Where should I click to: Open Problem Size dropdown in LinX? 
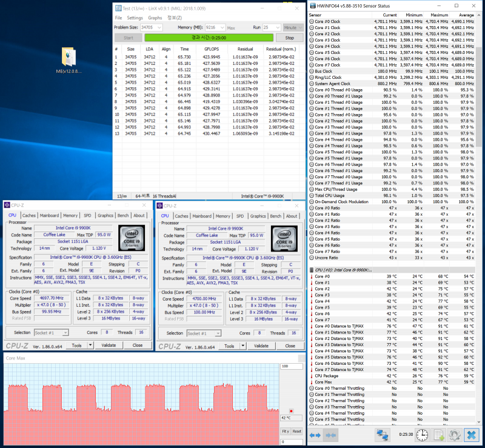(159, 27)
